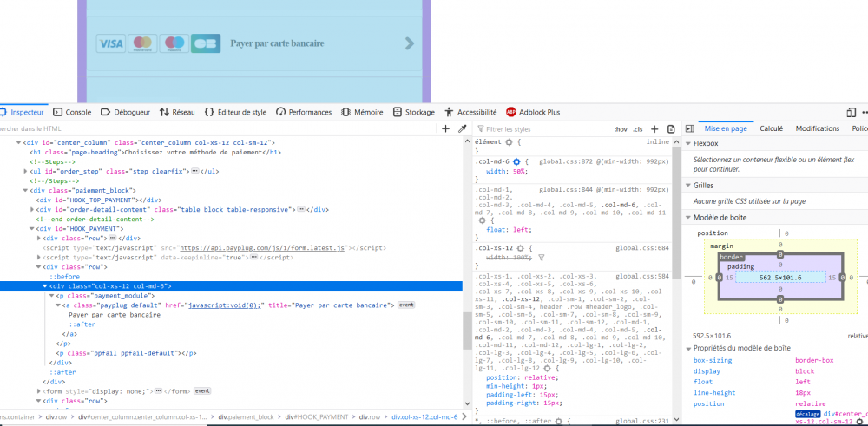
Task: Click event badge on the form node
Action: (x=202, y=391)
